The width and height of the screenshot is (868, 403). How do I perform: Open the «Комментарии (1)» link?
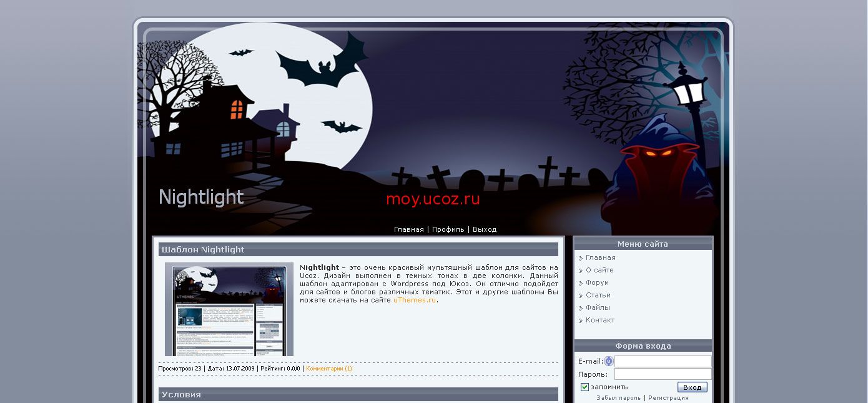(329, 369)
